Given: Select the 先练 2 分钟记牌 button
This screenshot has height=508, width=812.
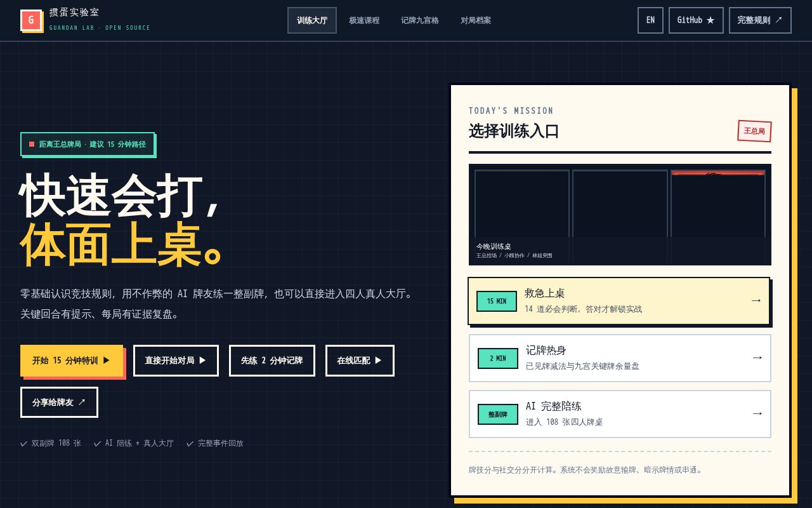Looking at the screenshot, I should click(x=272, y=361).
